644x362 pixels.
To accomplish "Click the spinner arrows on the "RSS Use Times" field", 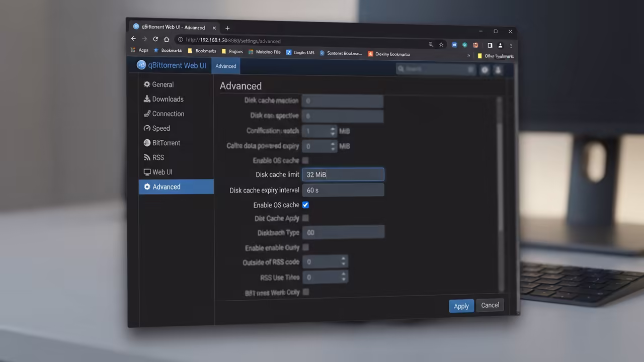I will pyautogui.click(x=344, y=277).
